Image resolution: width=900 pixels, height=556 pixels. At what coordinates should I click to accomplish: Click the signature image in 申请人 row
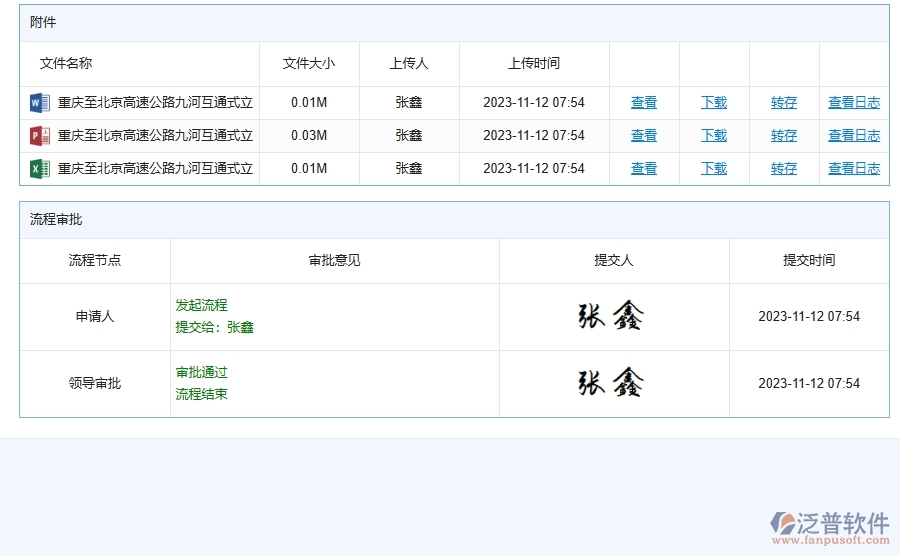[x=611, y=316]
